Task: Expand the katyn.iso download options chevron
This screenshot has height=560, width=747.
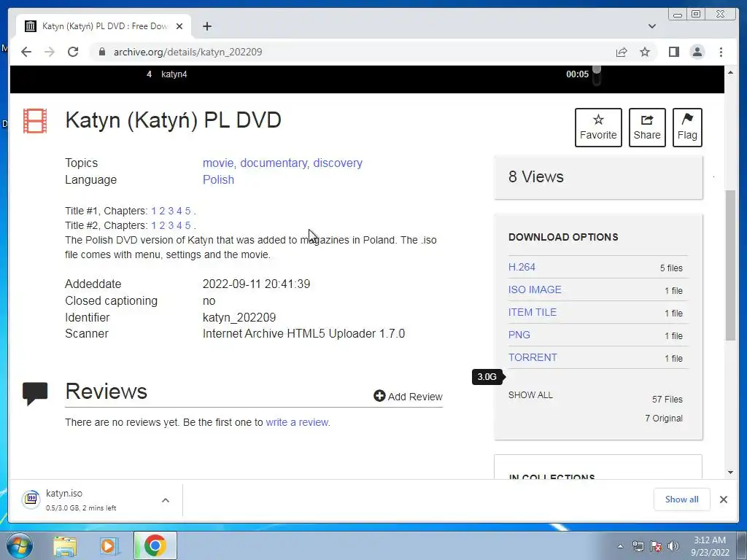Action: [x=166, y=500]
